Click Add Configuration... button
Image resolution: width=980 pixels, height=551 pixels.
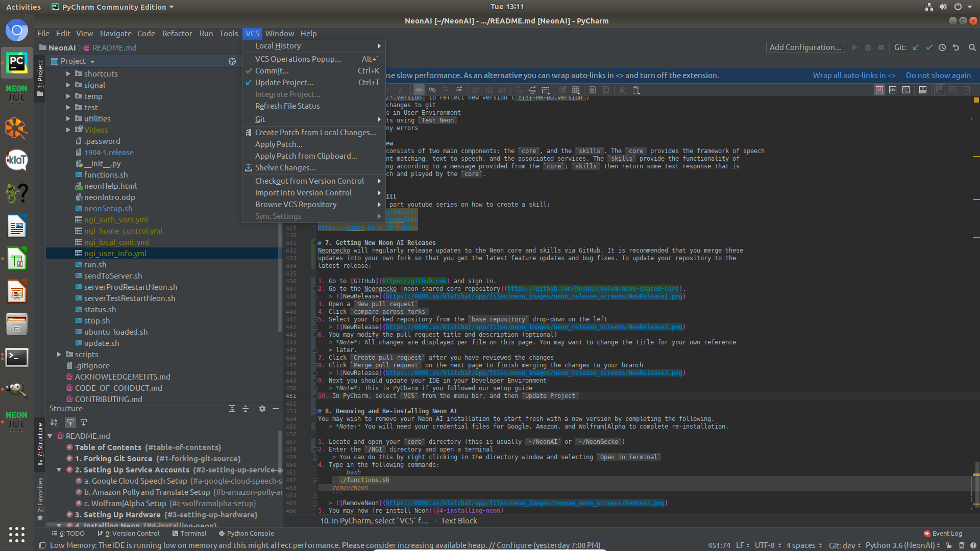point(805,47)
